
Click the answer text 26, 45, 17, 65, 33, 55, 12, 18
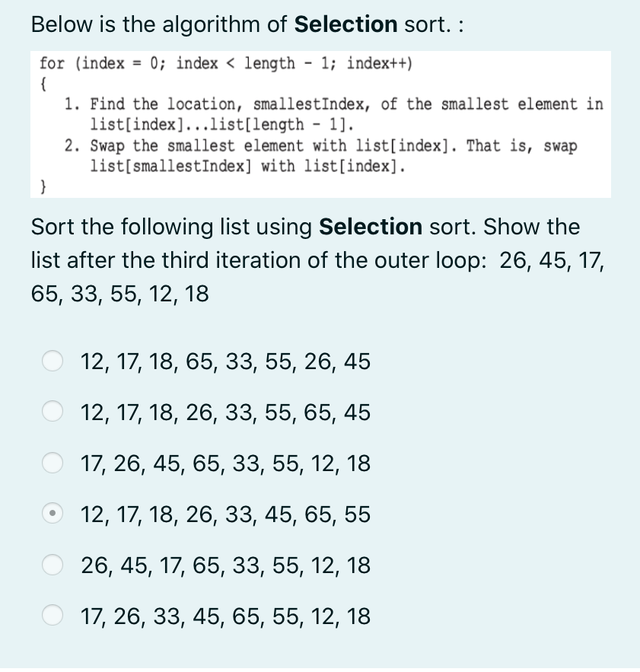coord(223,565)
